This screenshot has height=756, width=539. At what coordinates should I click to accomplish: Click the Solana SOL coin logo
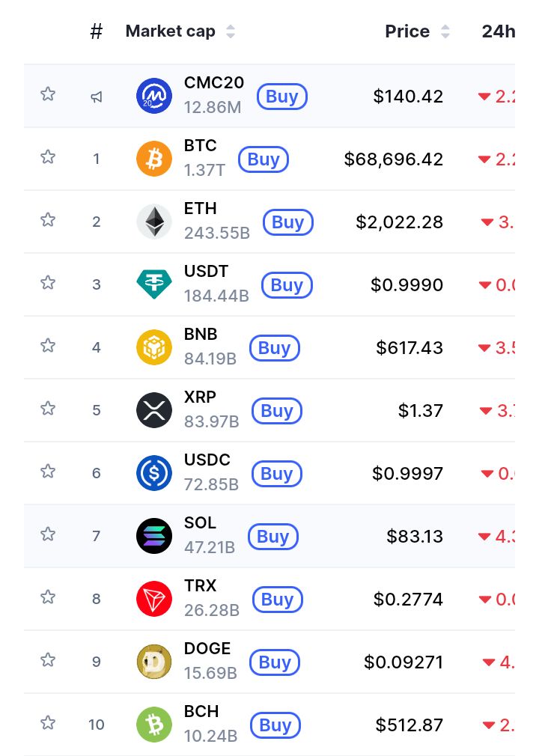[x=154, y=537]
